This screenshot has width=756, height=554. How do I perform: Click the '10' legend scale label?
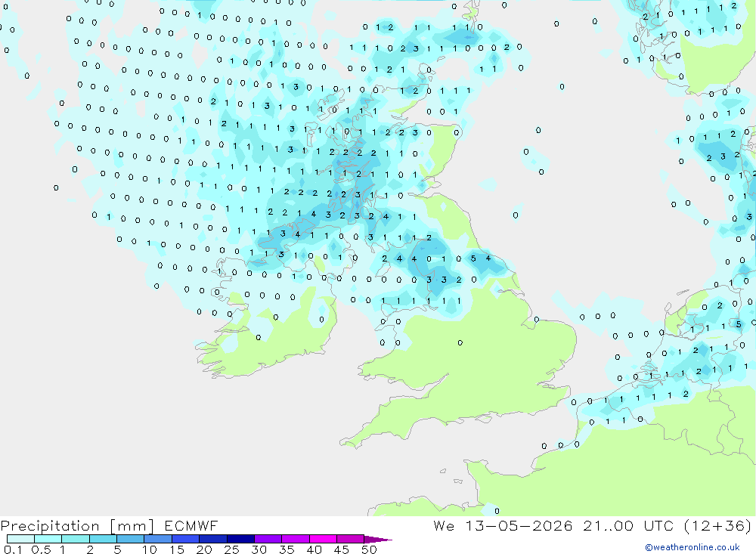[150, 549]
